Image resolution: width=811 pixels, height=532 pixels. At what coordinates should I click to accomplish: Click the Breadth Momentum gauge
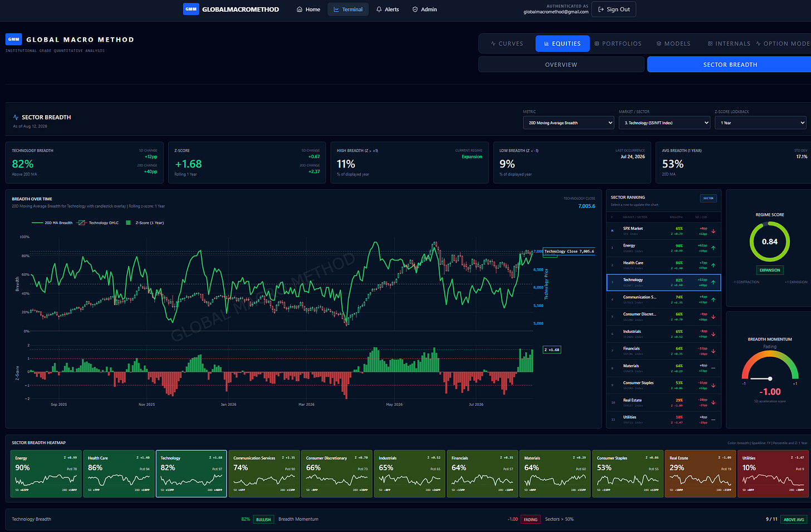click(x=770, y=370)
